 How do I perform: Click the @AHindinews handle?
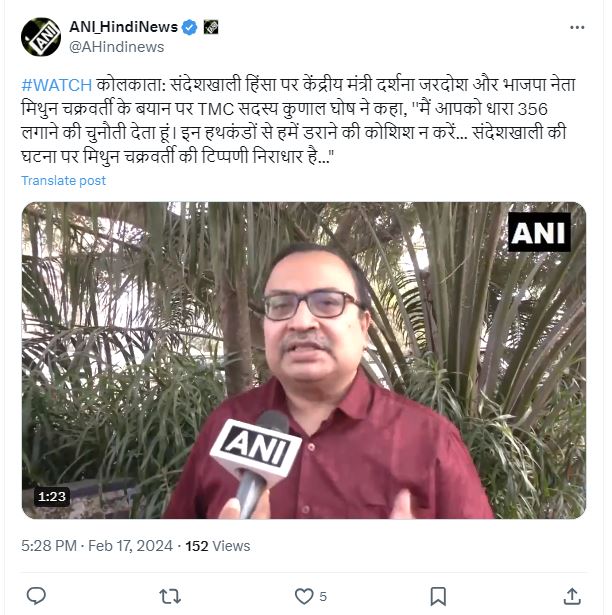point(117,47)
